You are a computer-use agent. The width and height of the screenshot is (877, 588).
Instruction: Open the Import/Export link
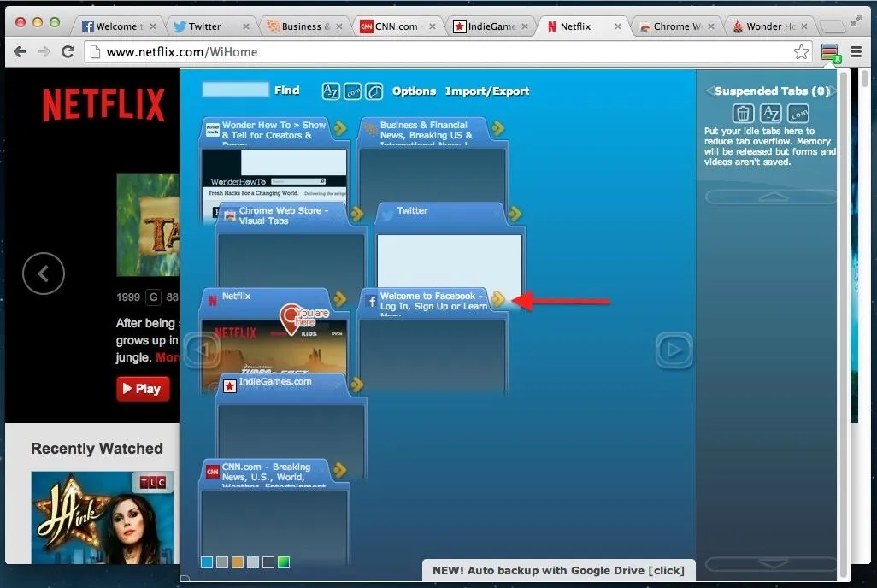tap(487, 91)
